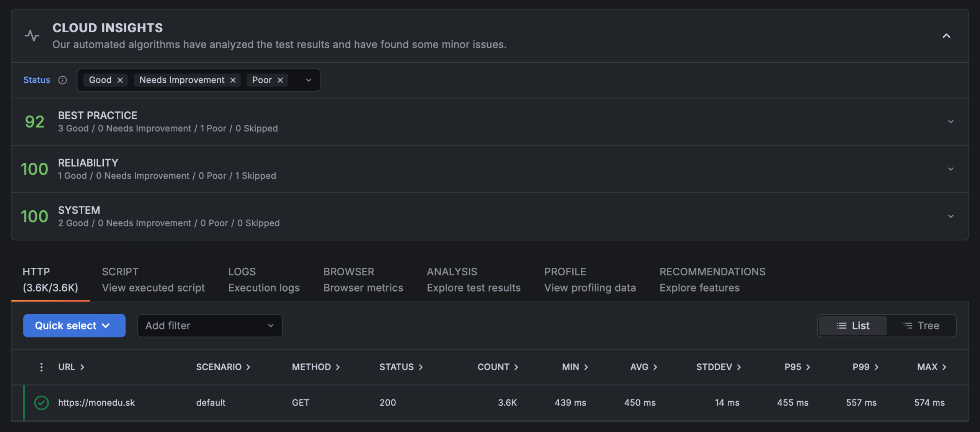Screen dimensions: 980x432
Task: Expand the System insights section
Action: pyautogui.click(x=951, y=216)
